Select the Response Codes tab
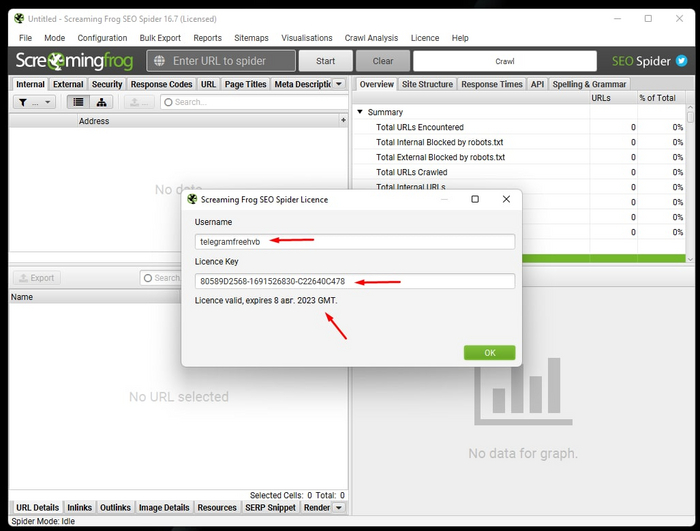 161,84
